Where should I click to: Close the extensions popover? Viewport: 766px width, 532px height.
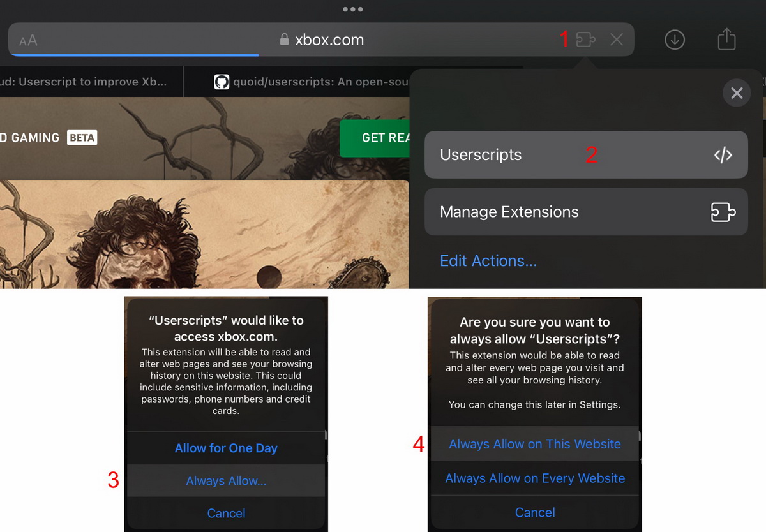coord(737,93)
